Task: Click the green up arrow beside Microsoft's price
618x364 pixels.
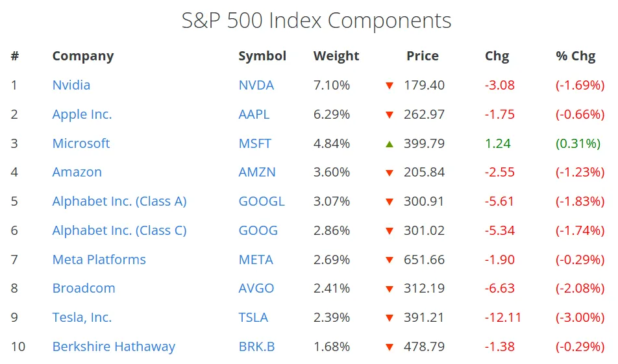Action: click(x=389, y=143)
